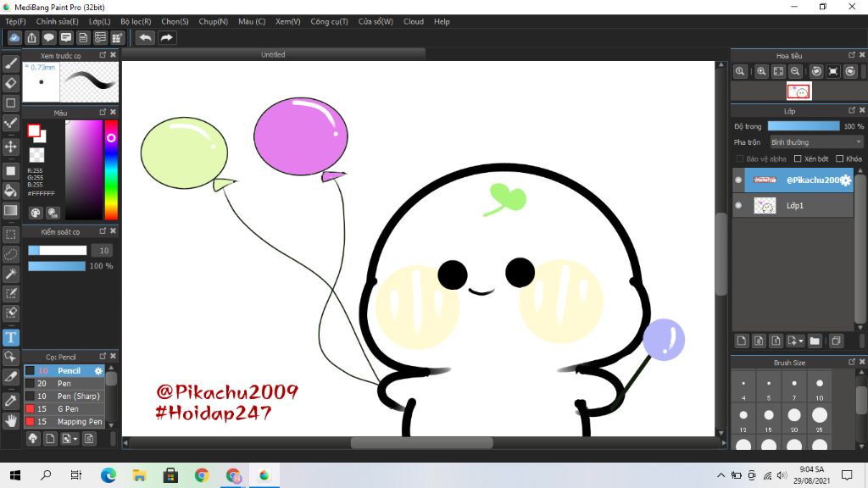
Task: Open Microsoft Edge from taskbar
Action: (x=108, y=475)
